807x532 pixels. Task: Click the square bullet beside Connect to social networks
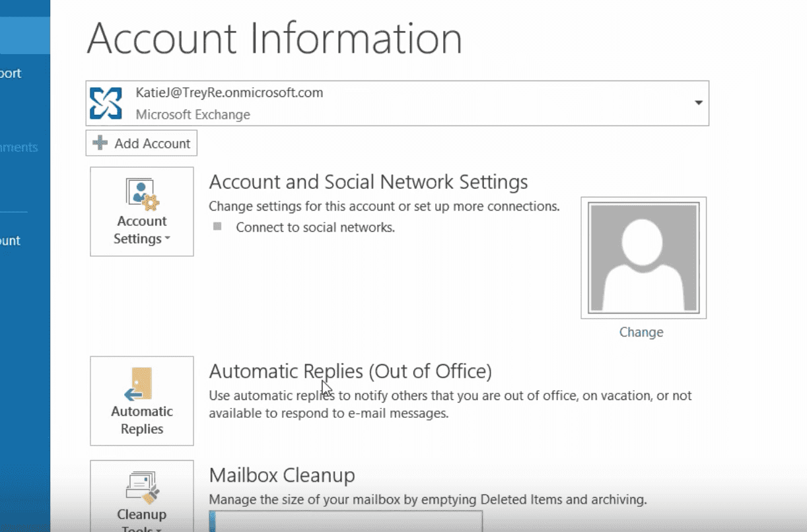[217, 227]
